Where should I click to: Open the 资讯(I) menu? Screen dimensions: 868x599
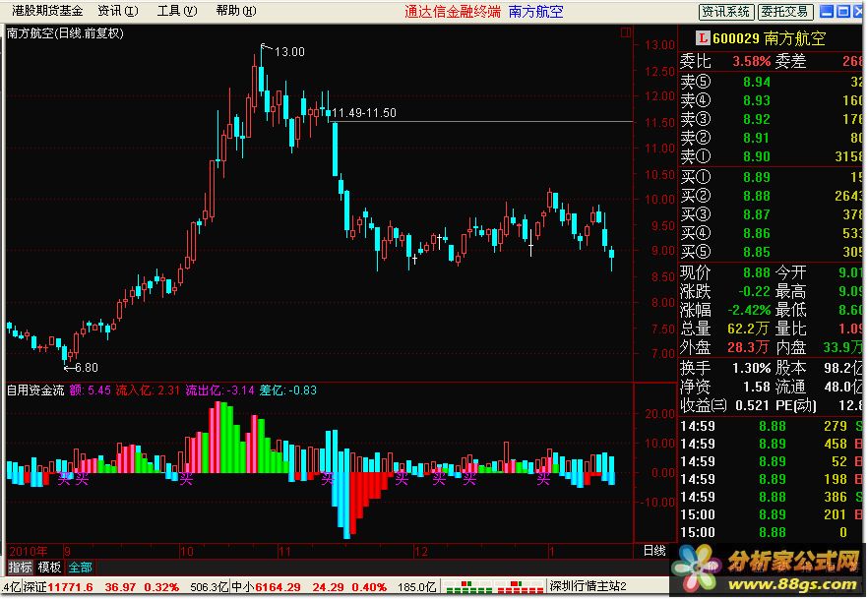point(118,11)
